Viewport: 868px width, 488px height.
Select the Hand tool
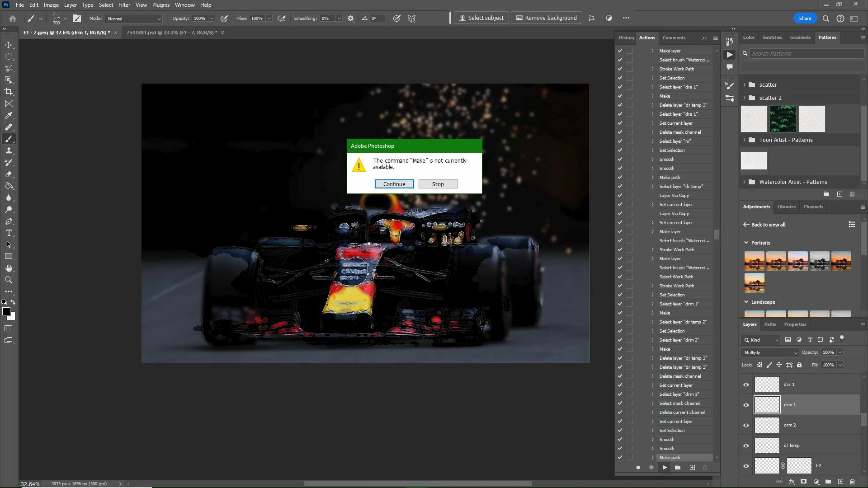[9, 268]
